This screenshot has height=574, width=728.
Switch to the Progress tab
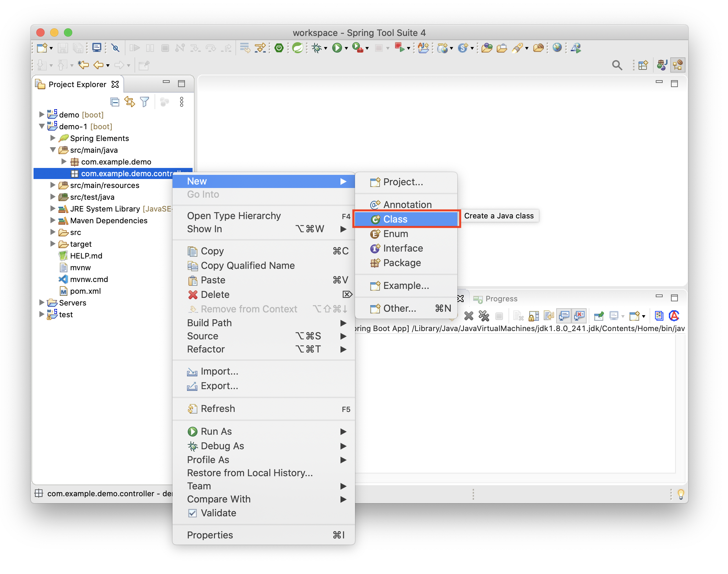(501, 299)
